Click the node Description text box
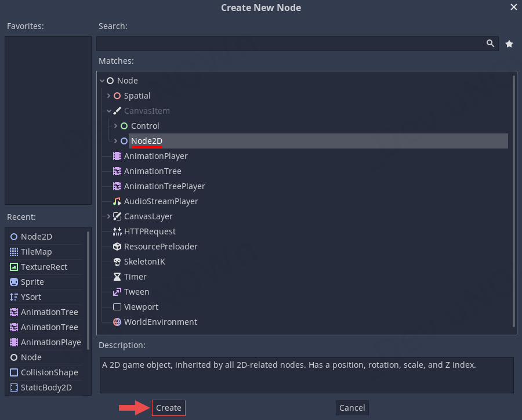 tap(307, 375)
